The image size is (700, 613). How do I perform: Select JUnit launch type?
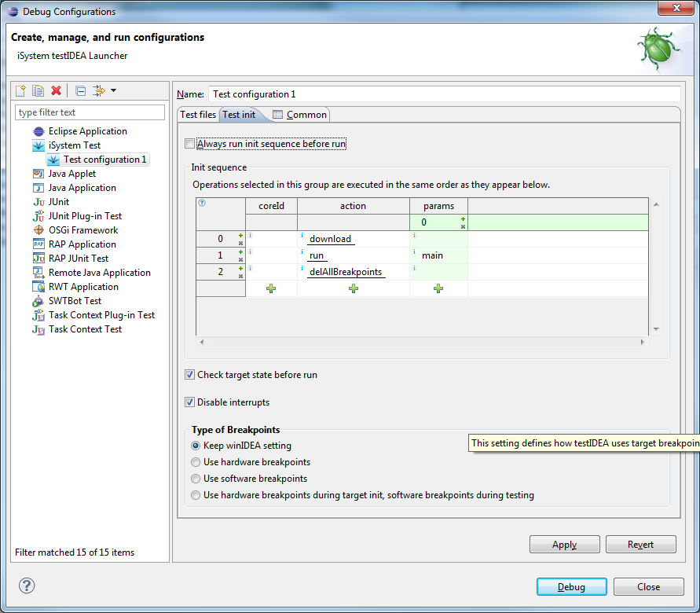pos(58,202)
